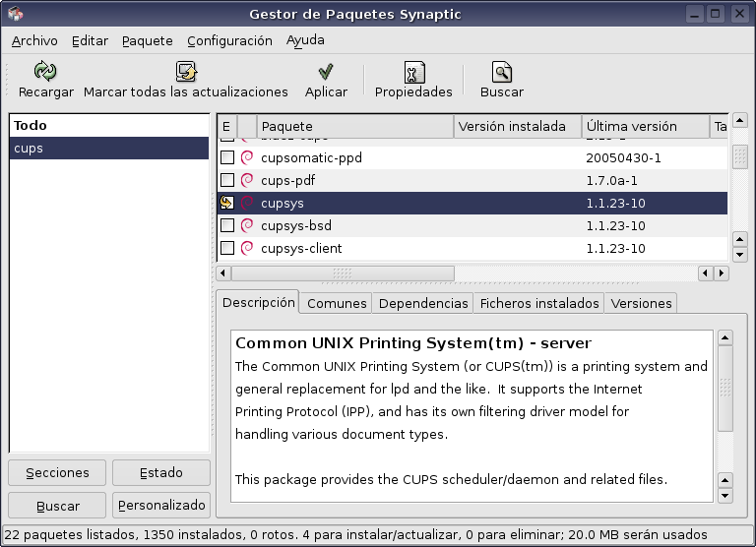Viewport: 756px width, 547px height.
Task: Click the Recargar reload icon
Action: (45, 72)
